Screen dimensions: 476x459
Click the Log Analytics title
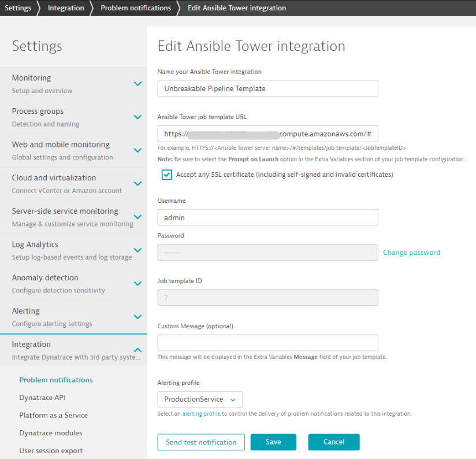pos(35,244)
